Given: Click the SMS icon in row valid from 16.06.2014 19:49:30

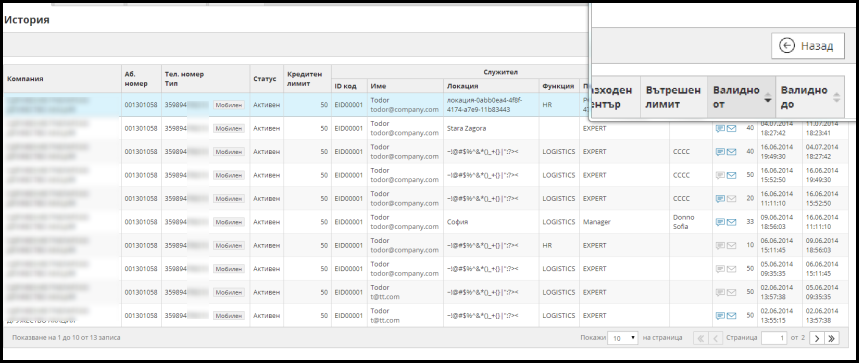Looking at the screenshot, I should click(x=720, y=152).
